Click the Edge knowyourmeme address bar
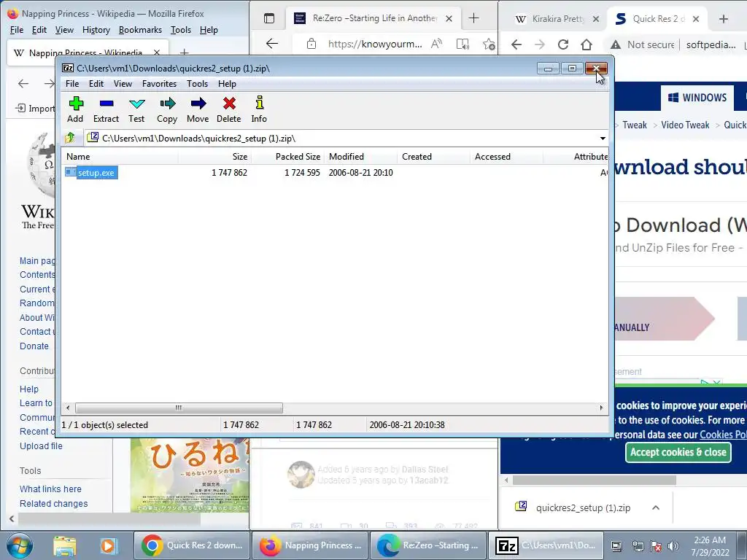Screen dimensions: 747x560 point(375,44)
